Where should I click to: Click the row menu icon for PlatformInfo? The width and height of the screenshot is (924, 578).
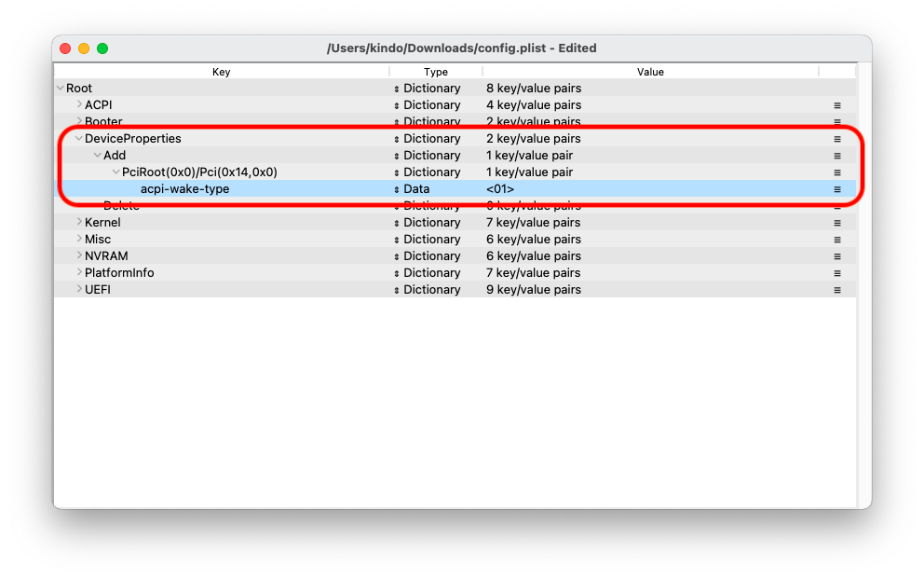pos(836,273)
